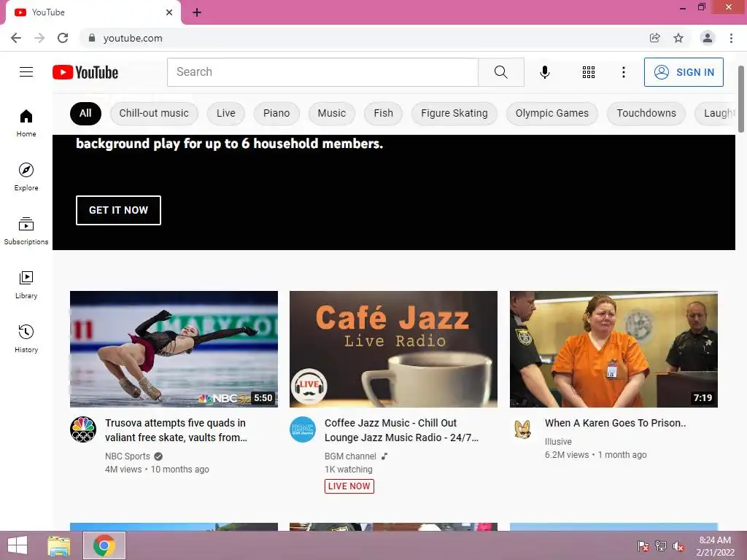Screen dimensions: 747x560
Task: Open the Windows Start button
Action: [x=18, y=545]
